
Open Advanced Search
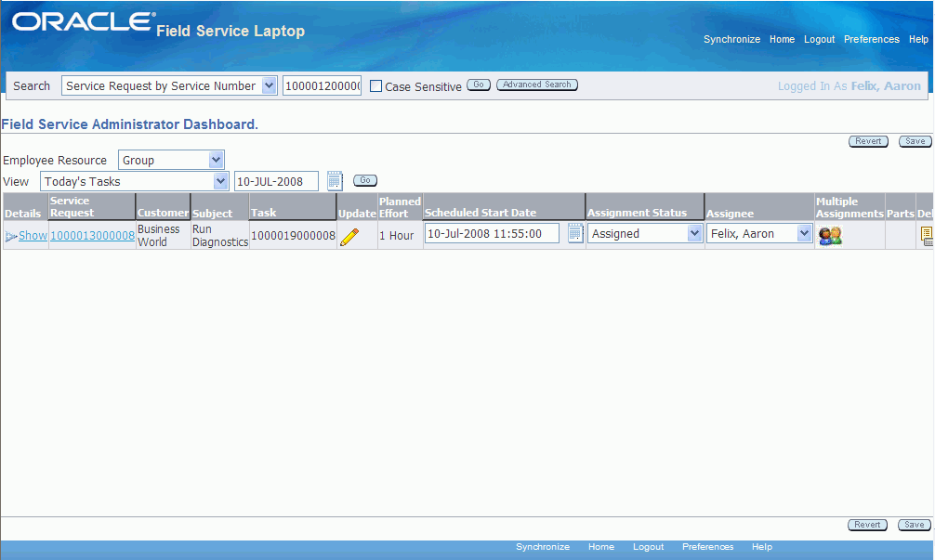pos(536,85)
